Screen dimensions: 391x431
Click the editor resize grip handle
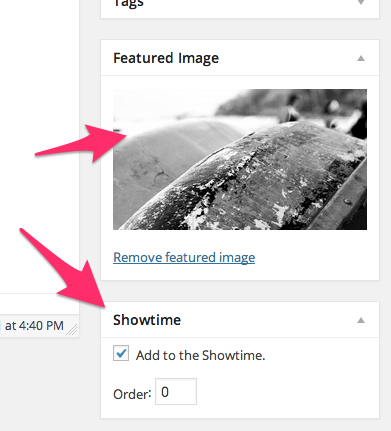click(72, 329)
